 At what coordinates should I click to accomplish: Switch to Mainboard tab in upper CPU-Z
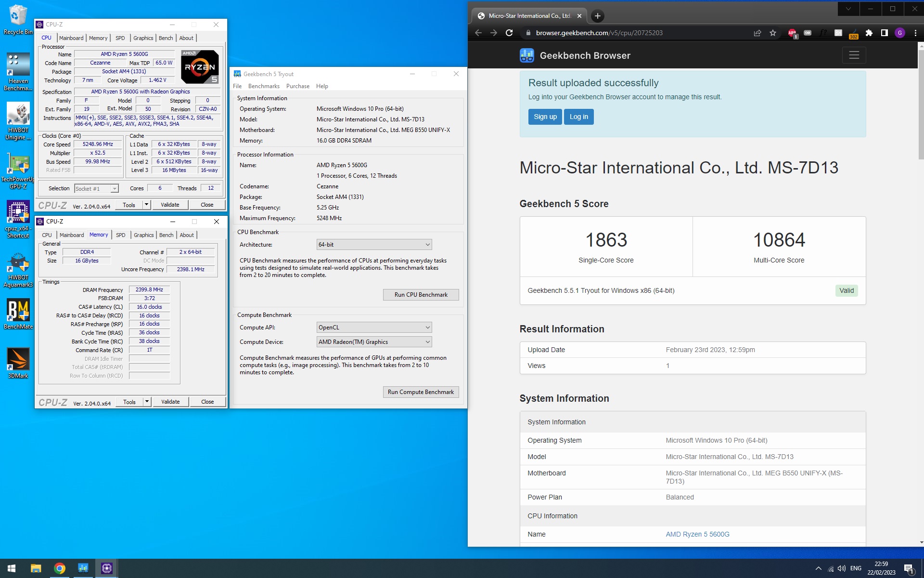pos(71,38)
